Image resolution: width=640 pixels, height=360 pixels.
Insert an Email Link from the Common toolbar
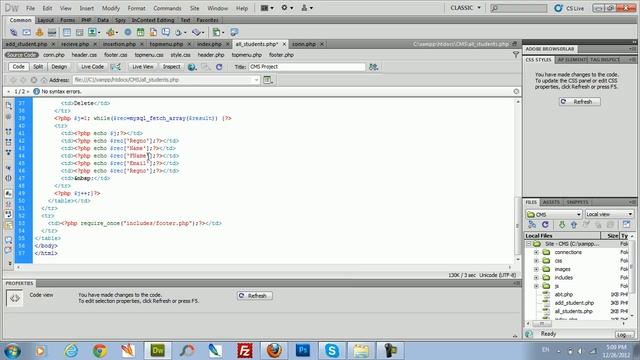(27, 32)
